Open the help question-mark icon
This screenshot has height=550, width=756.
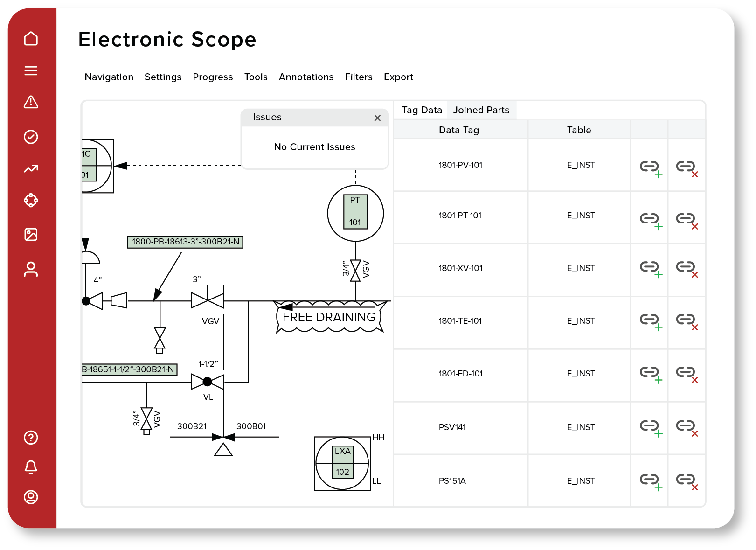pos(31,438)
